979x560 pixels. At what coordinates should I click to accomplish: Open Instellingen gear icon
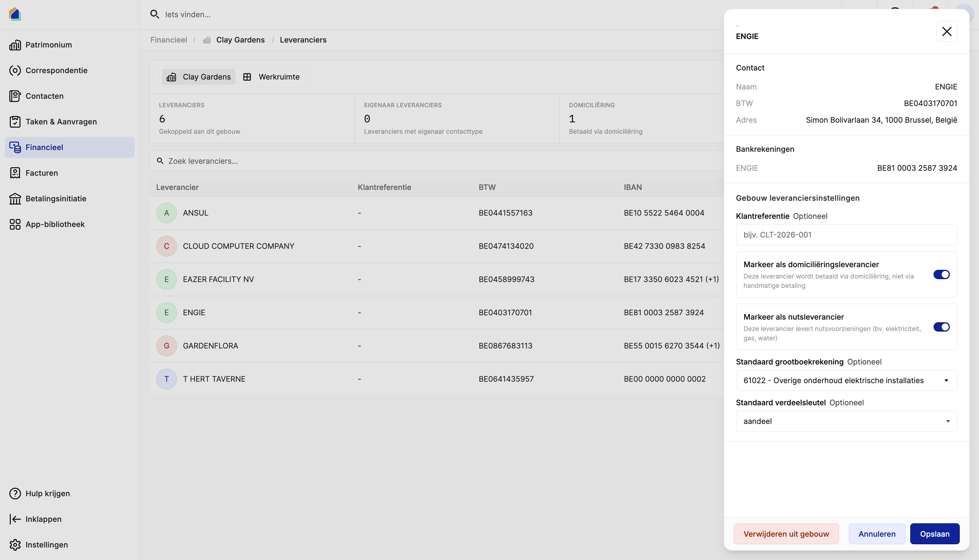click(x=15, y=545)
